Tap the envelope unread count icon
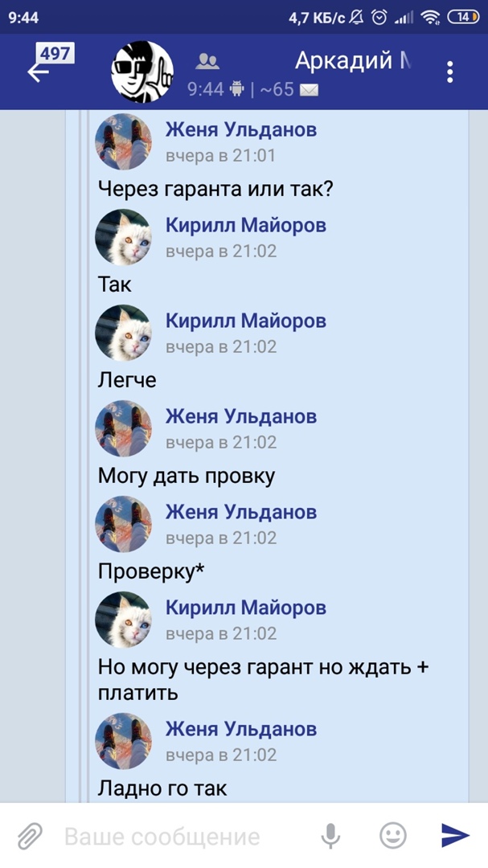488x868 pixels. click(309, 90)
